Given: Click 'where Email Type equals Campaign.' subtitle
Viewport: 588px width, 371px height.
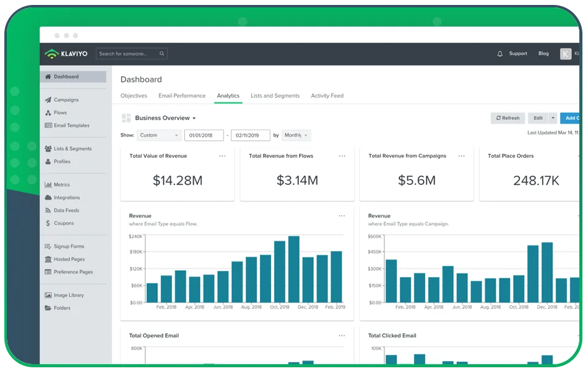Looking at the screenshot, I should [x=409, y=224].
